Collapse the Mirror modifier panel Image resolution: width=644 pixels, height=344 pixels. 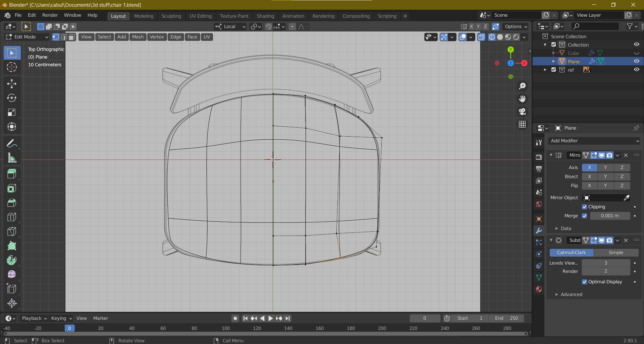[551, 155]
